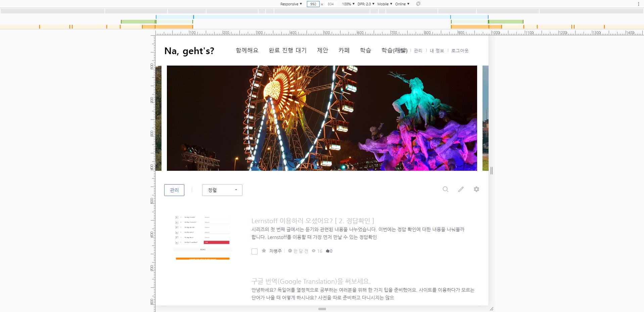Screen dimensions: 644x312
Task: Click the search magnifier icon
Action: point(445,189)
